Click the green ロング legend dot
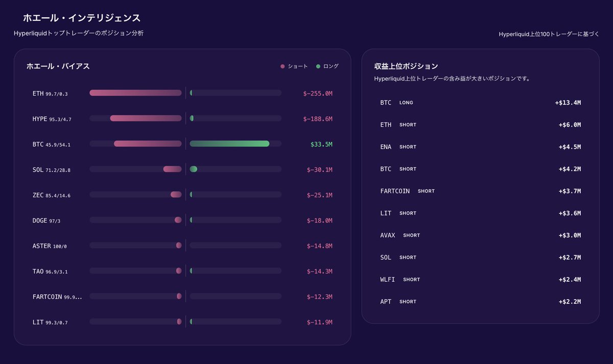The height and width of the screenshot is (364, 613). coord(318,66)
